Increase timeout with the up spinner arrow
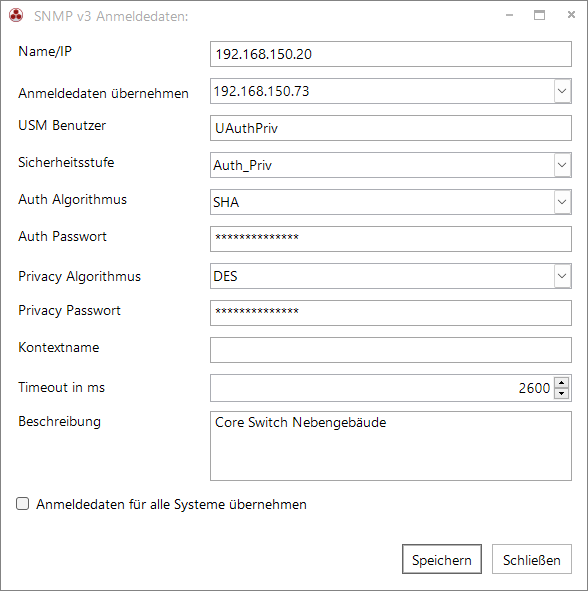This screenshot has width=588, height=591. [x=562, y=383]
